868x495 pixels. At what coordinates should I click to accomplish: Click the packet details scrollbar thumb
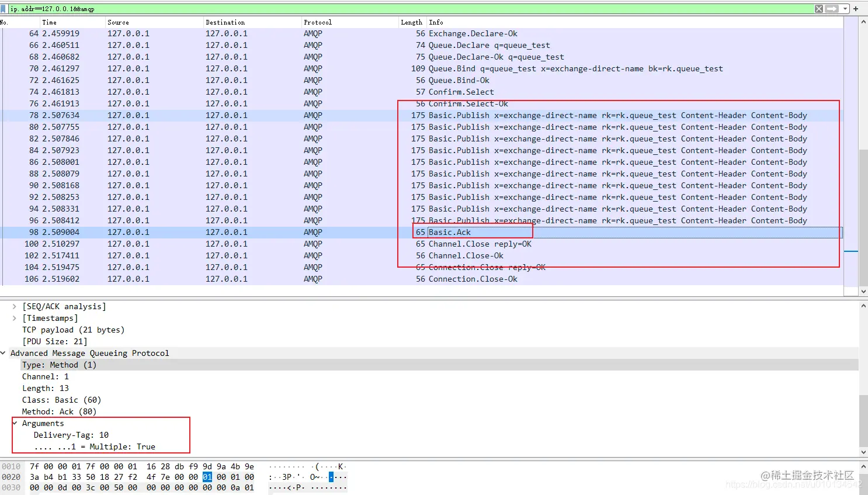tap(863, 421)
